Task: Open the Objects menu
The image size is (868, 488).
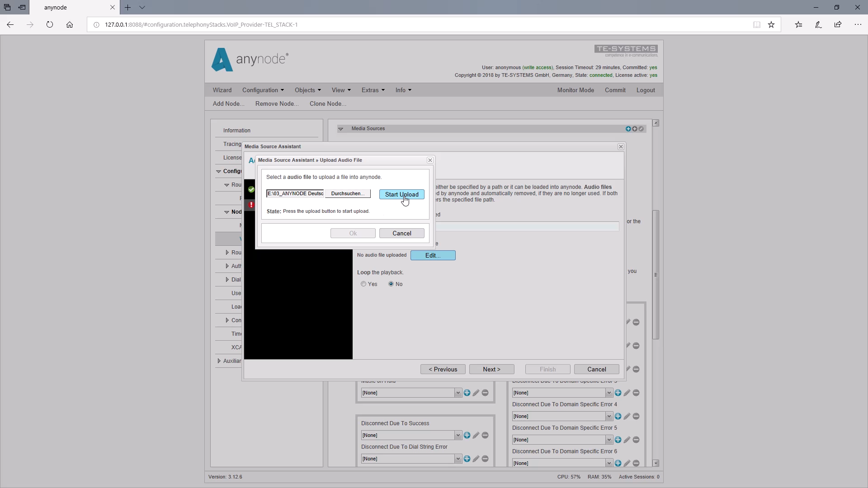Action: point(308,90)
